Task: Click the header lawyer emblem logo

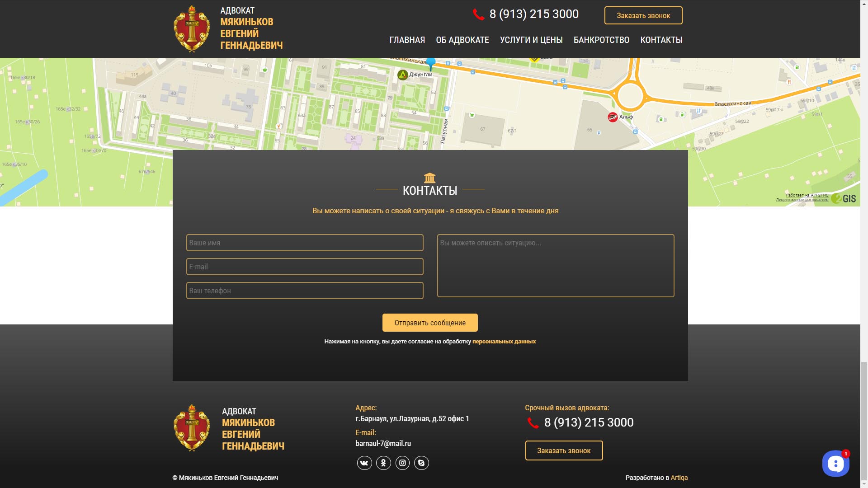Action: pyautogui.click(x=192, y=29)
